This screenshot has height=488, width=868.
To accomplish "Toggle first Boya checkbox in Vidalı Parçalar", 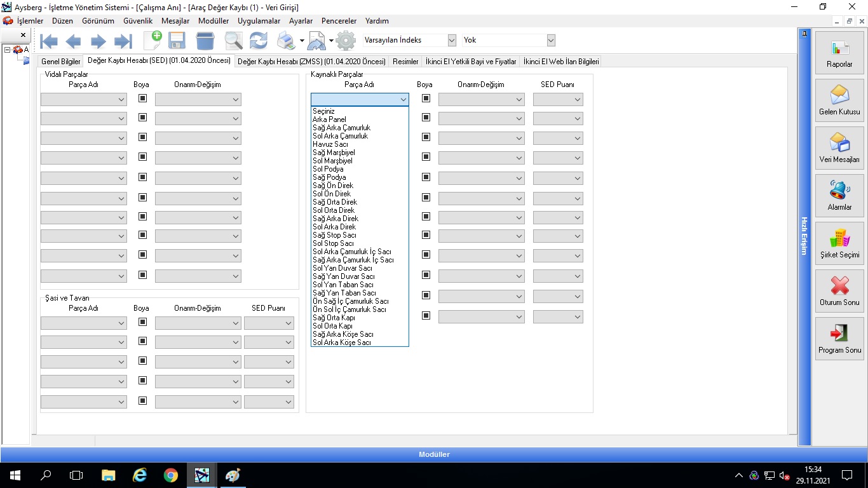I will coord(142,98).
